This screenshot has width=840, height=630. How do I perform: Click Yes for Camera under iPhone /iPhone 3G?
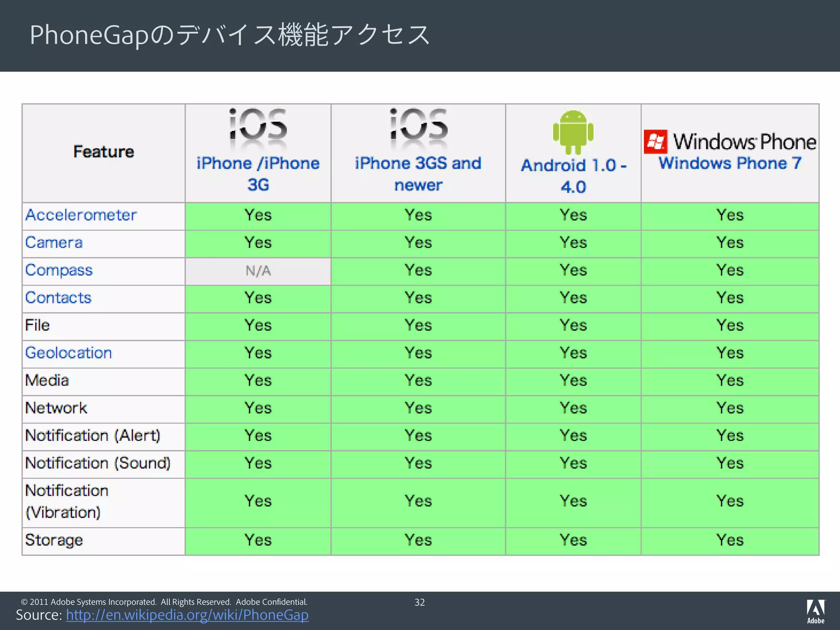258,243
